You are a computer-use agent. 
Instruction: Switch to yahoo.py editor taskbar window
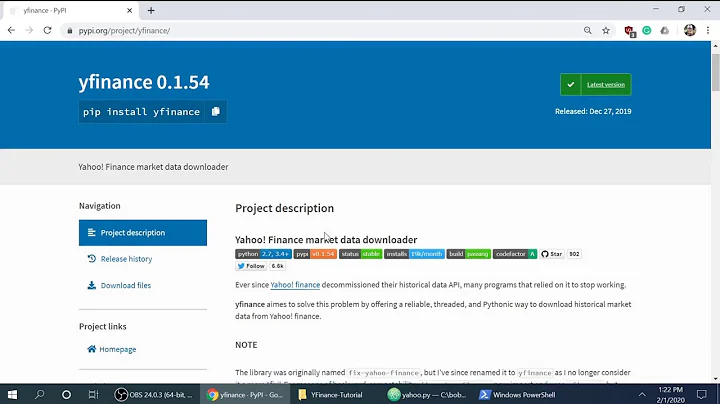426,394
